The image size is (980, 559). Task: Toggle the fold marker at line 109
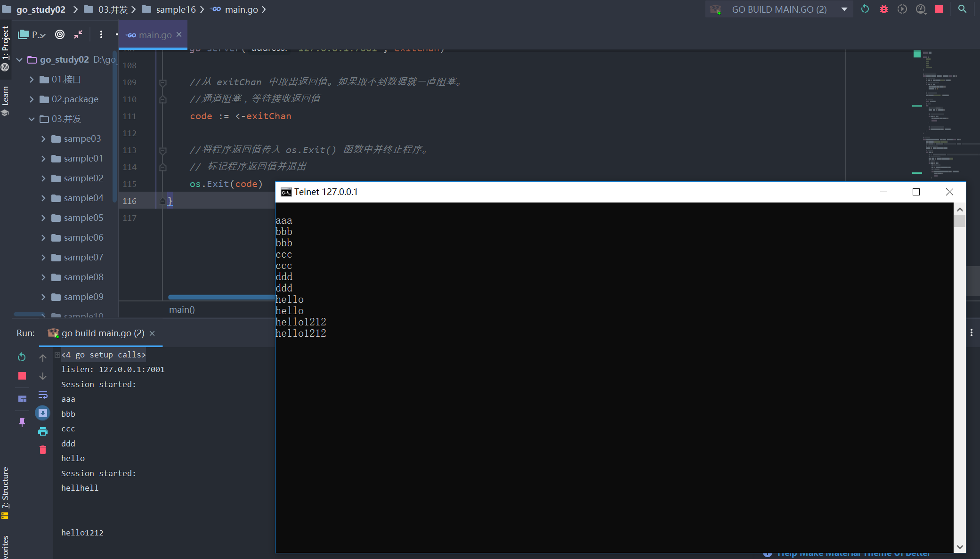tap(162, 82)
